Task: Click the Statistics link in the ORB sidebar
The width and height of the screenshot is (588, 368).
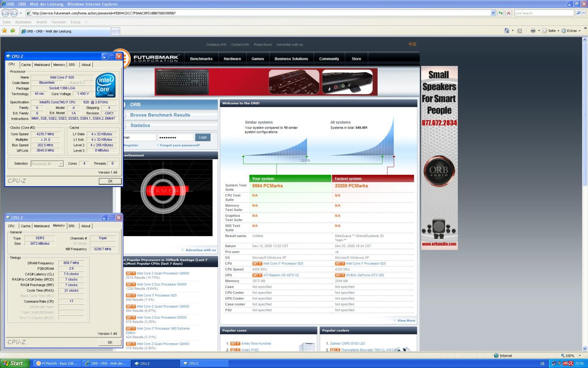Action: [x=140, y=125]
